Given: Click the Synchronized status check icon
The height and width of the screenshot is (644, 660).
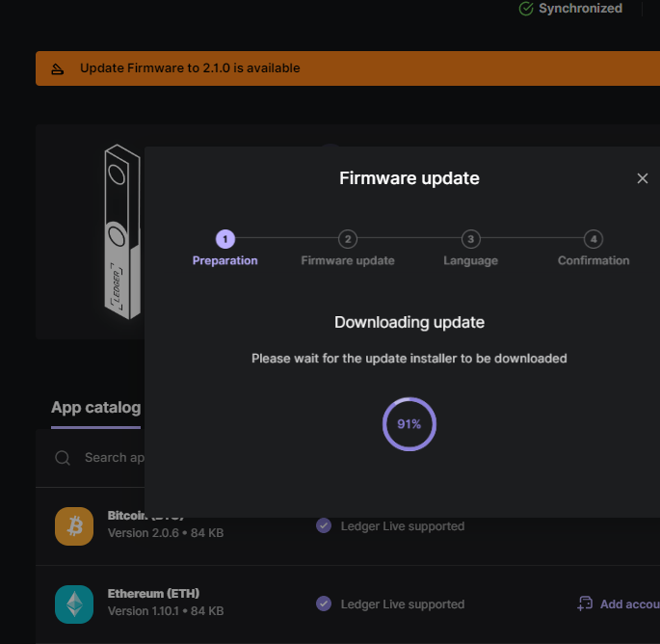Looking at the screenshot, I should (526, 9).
